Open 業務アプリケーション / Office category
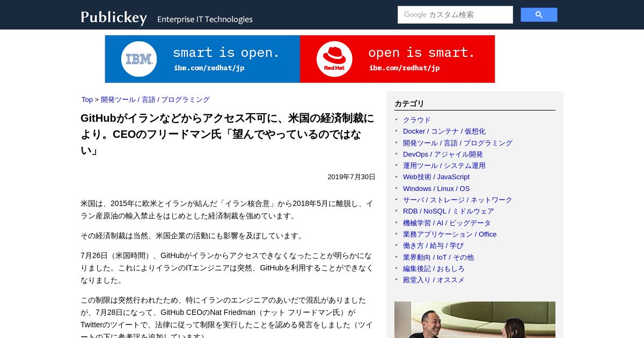The height and width of the screenshot is (338, 644). coord(450,234)
